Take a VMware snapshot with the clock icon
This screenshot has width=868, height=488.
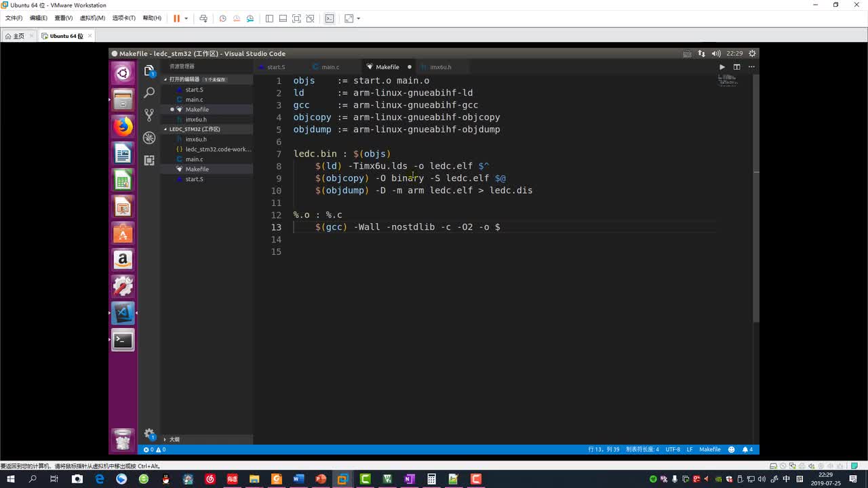222,18
